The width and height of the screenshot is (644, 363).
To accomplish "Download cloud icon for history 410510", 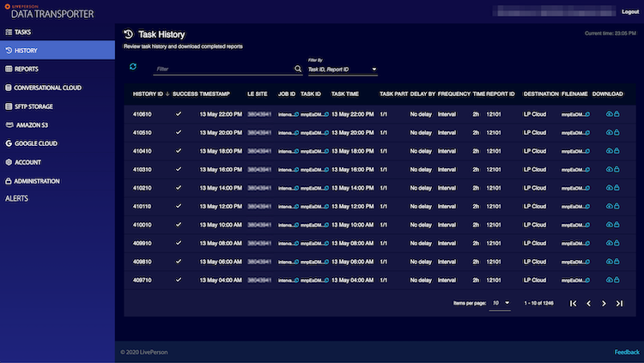I will 609,132.
